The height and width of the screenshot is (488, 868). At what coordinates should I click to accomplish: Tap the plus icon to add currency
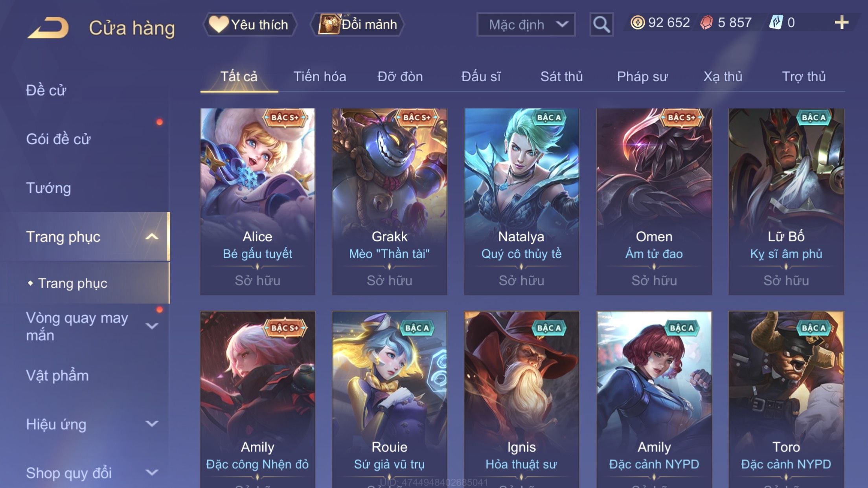(841, 23)
